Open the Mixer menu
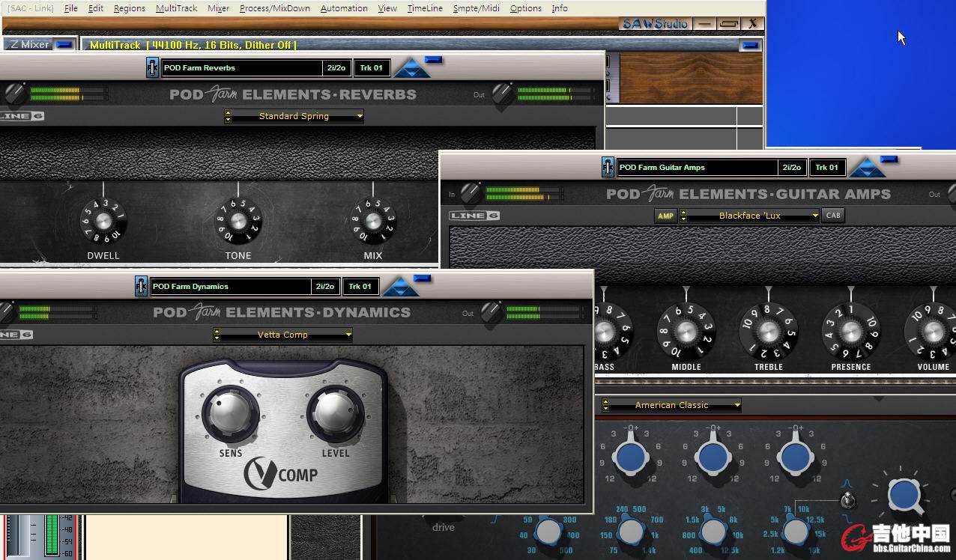The width and height of the screenshot is (956, 560). click(x=219, y=8)
